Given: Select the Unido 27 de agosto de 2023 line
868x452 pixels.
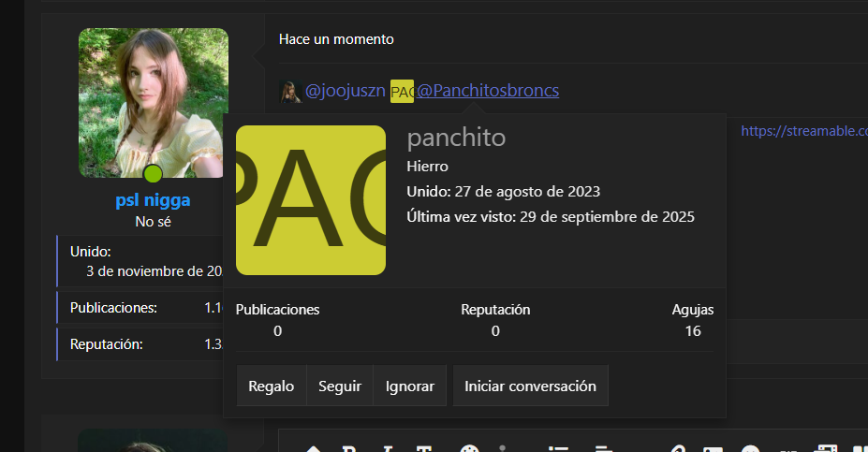Looking at the screenshot, I should point(503,192).
